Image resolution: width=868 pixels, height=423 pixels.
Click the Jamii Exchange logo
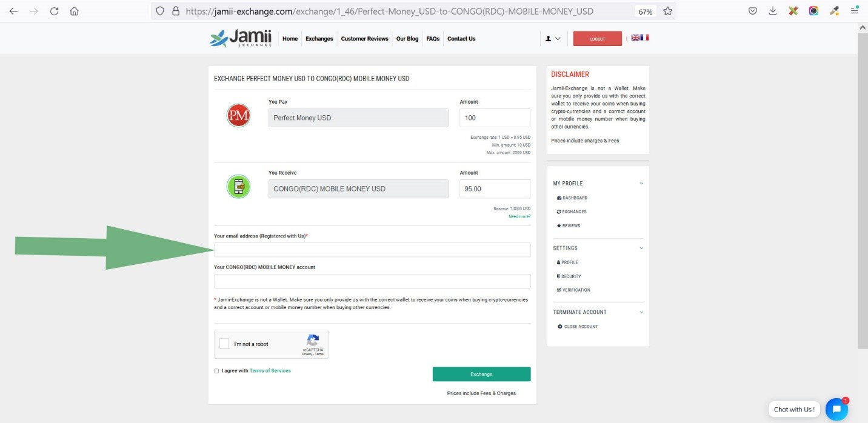pos(241,38)
